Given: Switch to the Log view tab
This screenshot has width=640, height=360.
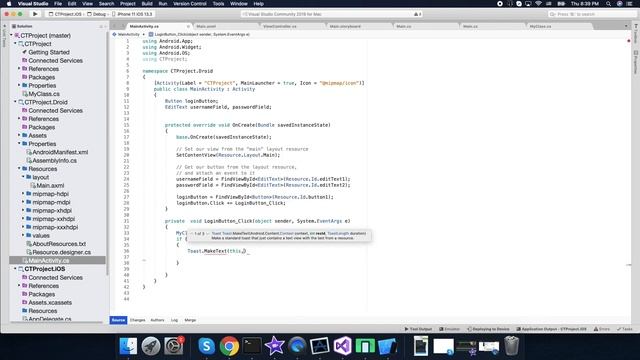Looking at the screenshot, I should [174, 320].
